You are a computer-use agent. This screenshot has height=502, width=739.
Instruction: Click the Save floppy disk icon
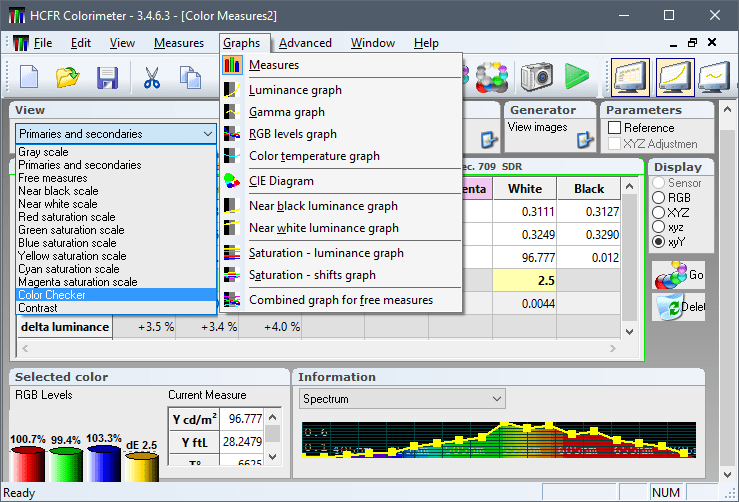coord(107,77)
